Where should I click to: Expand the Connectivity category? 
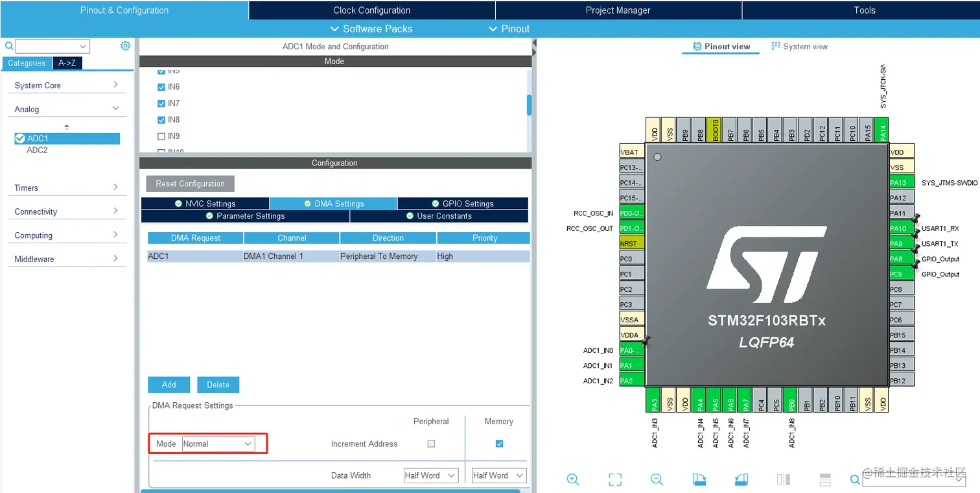click(66, 211)
